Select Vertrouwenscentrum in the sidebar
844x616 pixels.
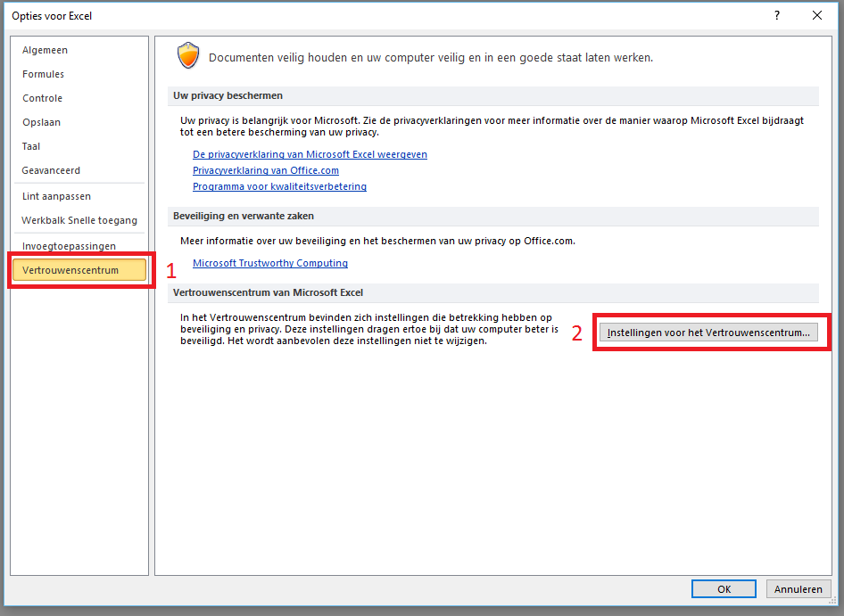pyautogui.click(x=79, y=270)
